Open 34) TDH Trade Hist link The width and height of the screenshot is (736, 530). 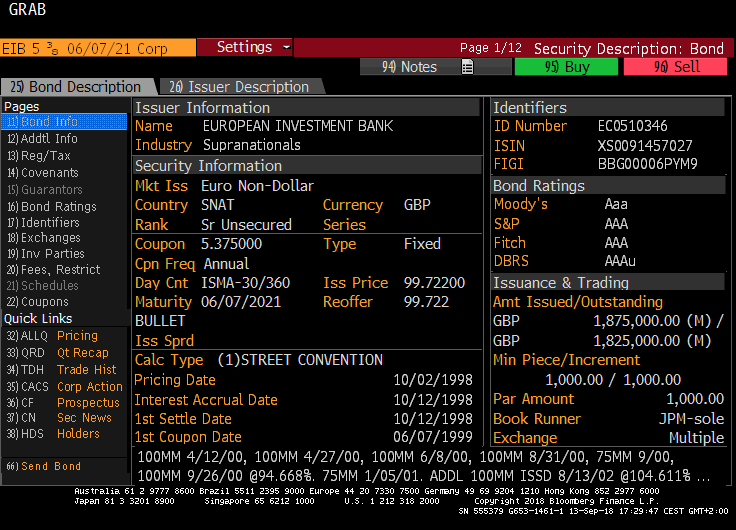(61, 369)
